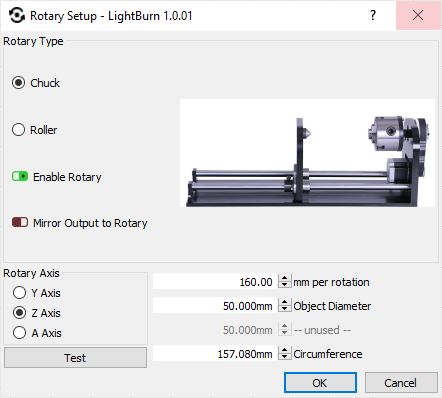The width and height of the screenshot is (442, 398).
Task: Select the Roller rotary type
Action: click(18, 130)
